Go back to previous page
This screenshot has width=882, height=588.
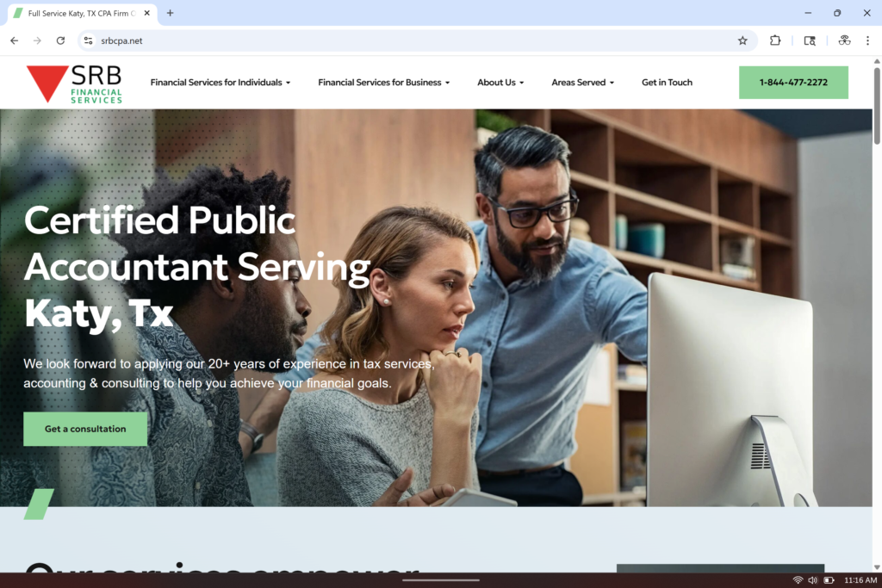pyautogui.click(x=14, y=40)
